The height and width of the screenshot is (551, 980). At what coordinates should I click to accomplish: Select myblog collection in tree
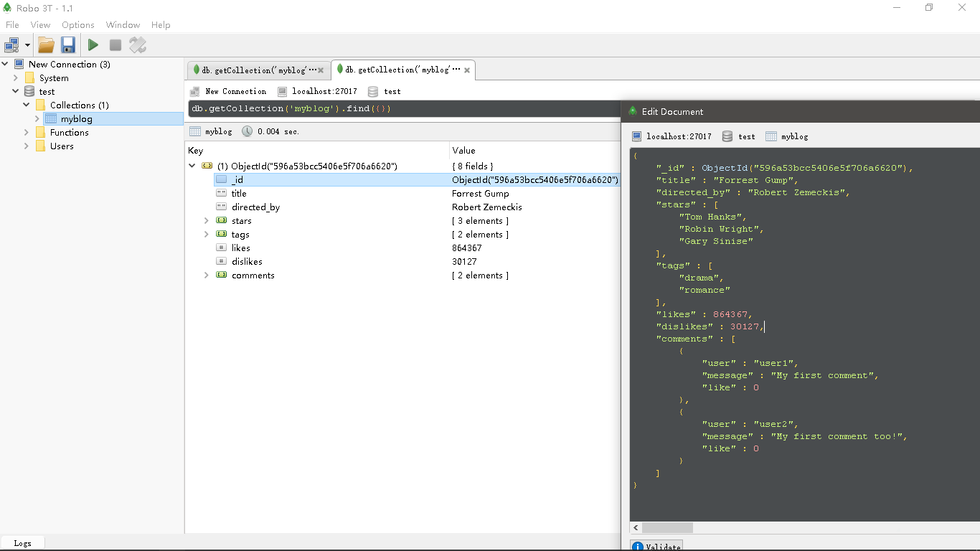point(76,119)
